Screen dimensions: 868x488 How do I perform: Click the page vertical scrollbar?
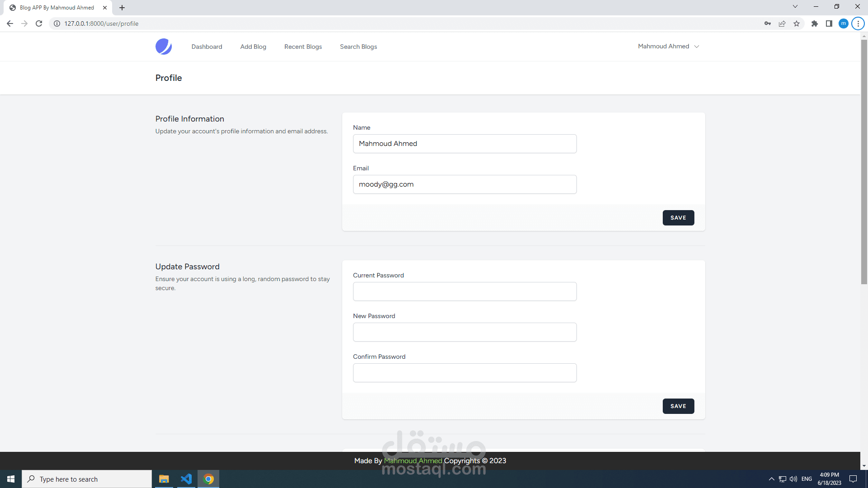click(864, 163)
